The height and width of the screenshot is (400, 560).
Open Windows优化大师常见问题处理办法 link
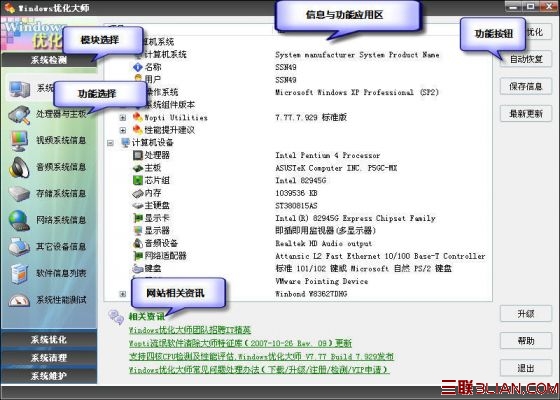pyautogui.click(x=259, y=370)
